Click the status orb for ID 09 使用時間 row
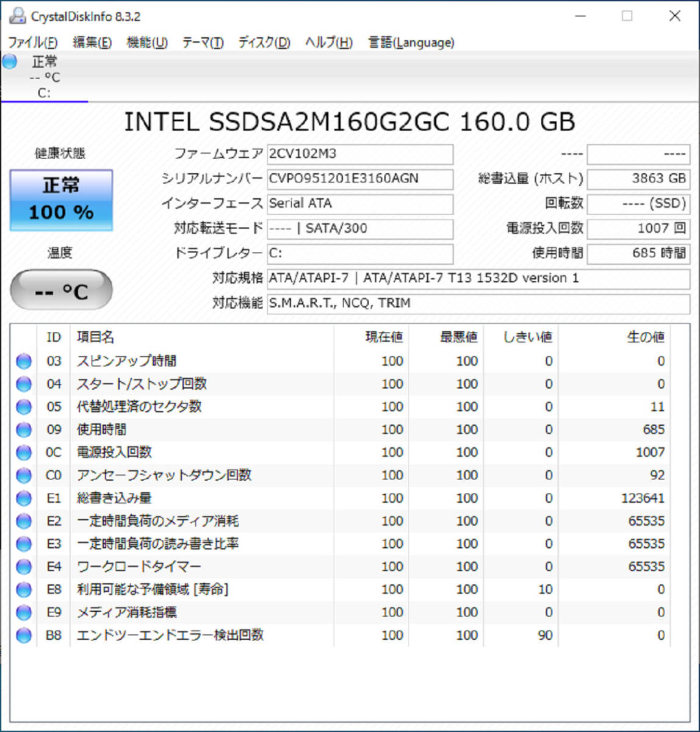Viewport: 700px width, 732px height. coord(24,430)
